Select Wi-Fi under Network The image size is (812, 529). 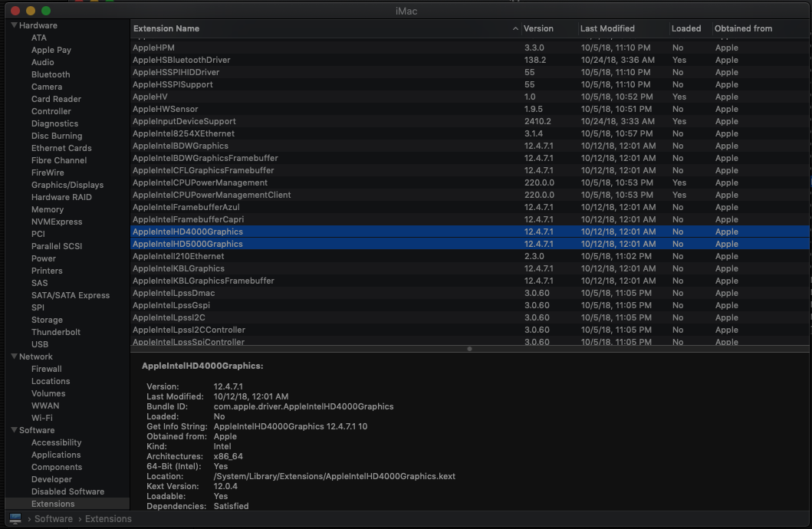42,418
